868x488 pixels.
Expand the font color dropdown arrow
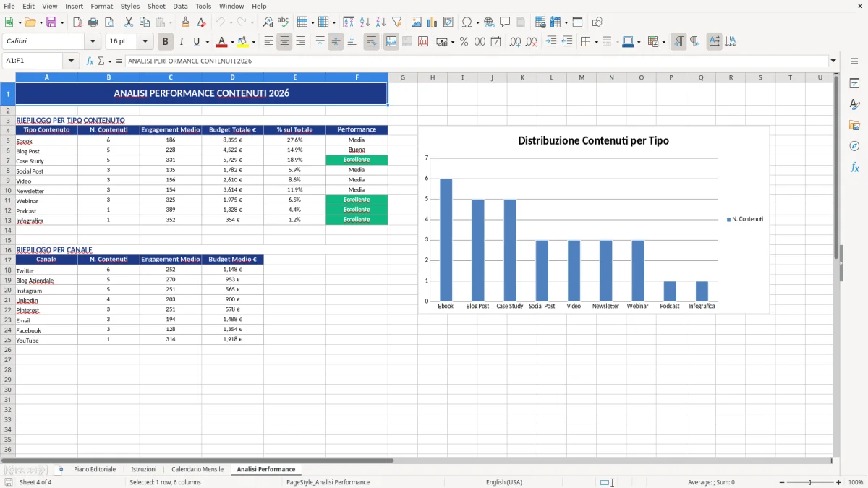[x=232, y=41]
